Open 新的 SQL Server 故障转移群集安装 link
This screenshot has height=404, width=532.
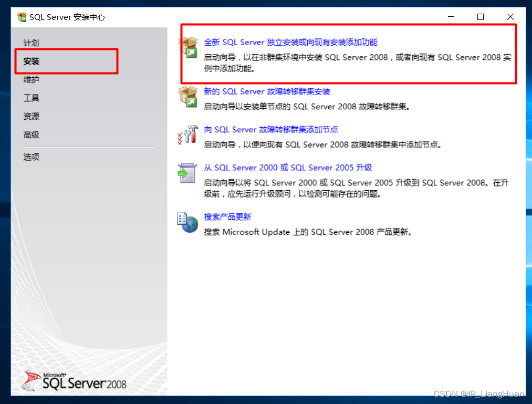point(267,91)
